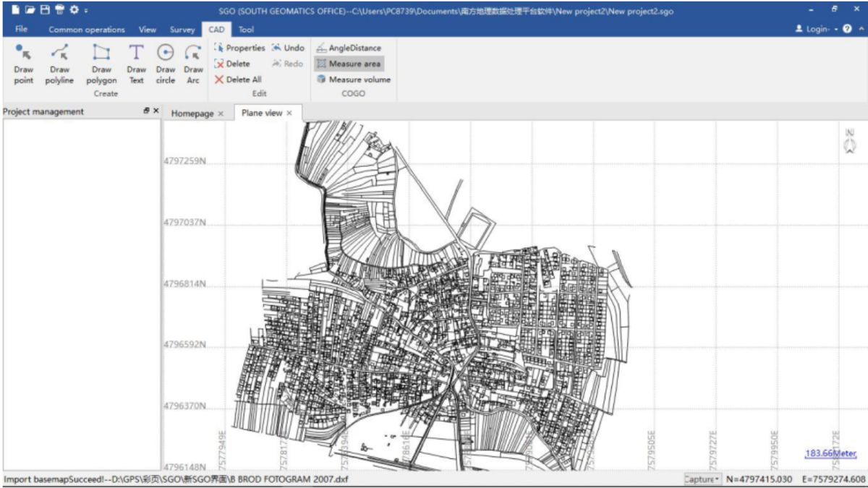Expand the quick access toolbar customize arrow
This screenshot has height=488, width=868.
(x=86, y=11)
